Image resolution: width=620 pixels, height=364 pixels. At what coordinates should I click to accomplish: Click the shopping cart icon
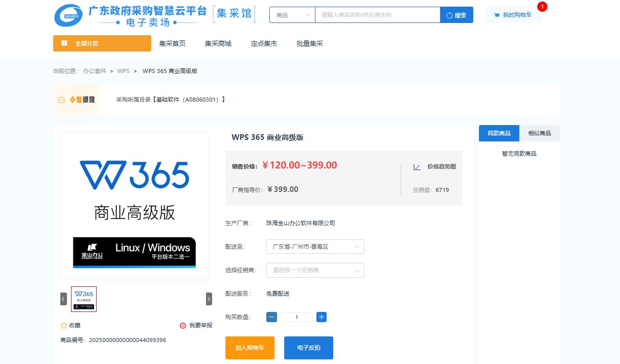[x=497, y=15]
